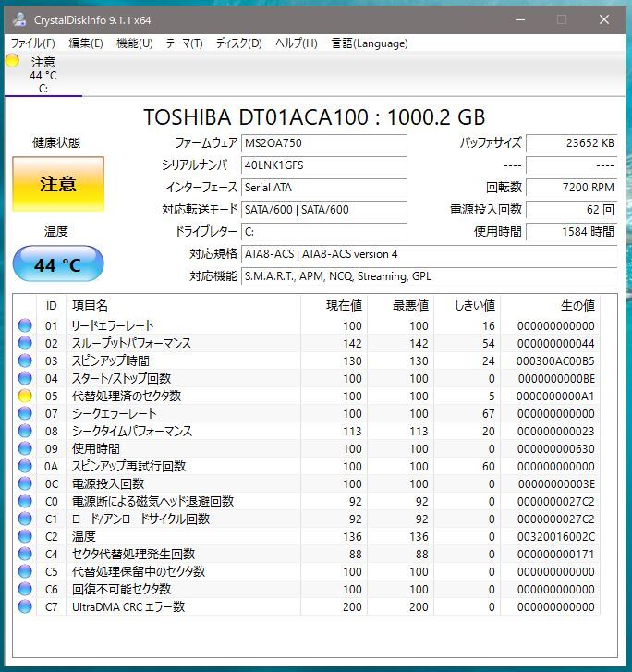The image size is (632, 672).
Task: Click the power on hours value 1584 時間
Action: coord(572,232)
